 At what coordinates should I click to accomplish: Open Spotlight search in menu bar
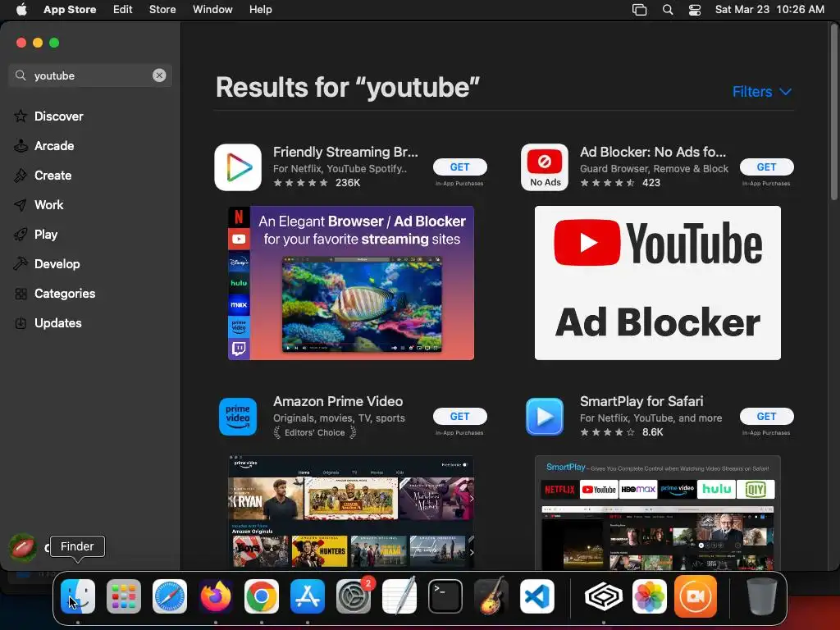tap(668, 10)
